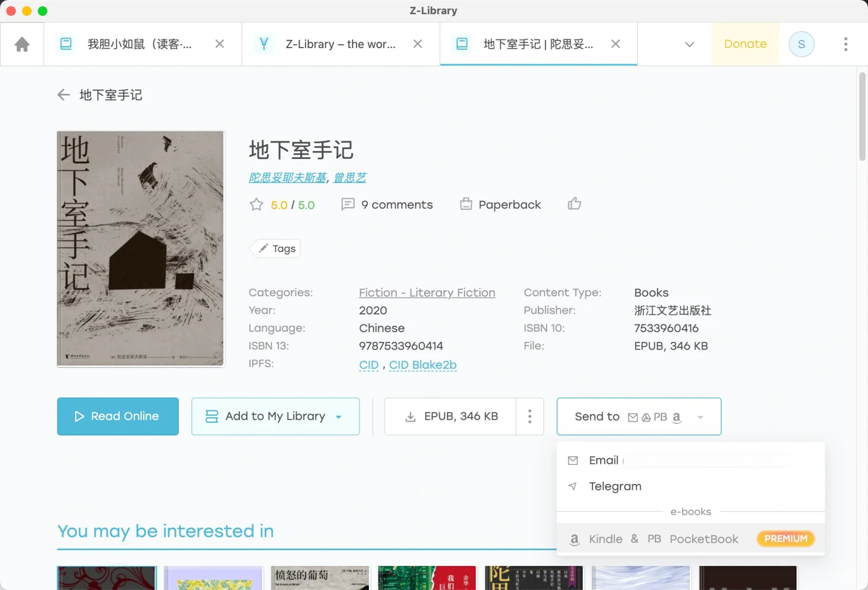Click the CID Blake2b link

[x=423, y=365]
